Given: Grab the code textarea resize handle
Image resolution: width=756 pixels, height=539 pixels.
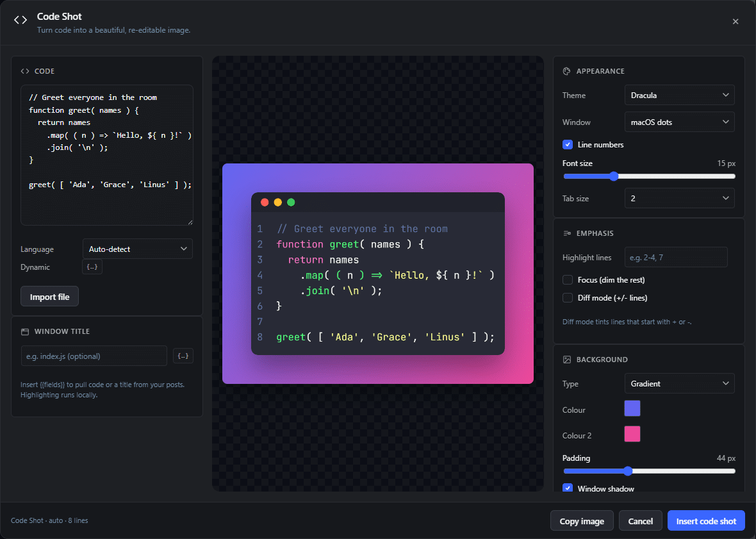Looking at the screenshot, I should pos(190,222).
